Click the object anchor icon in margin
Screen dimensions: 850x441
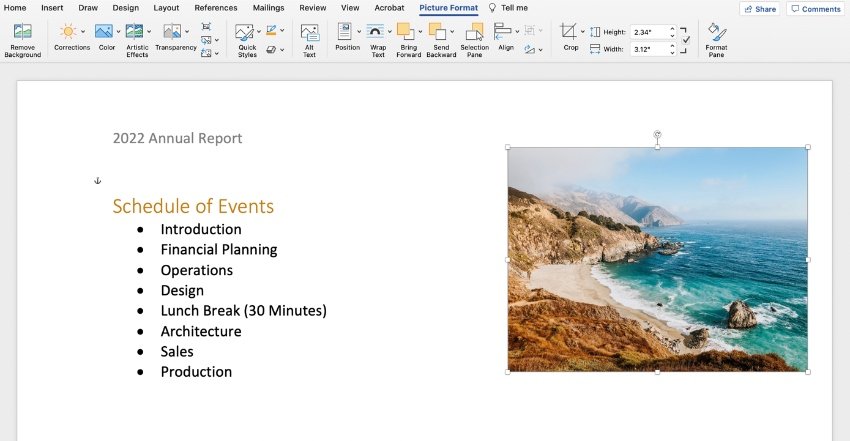tap(98, 180)
